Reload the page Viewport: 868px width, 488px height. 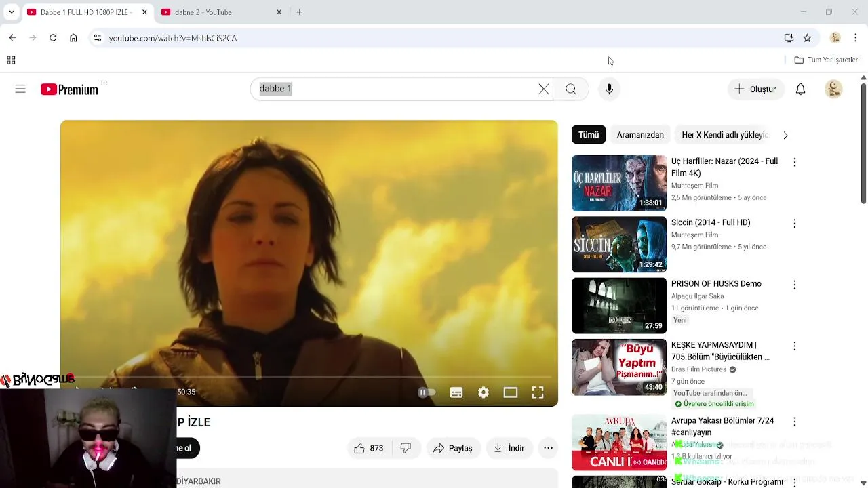pyautogui.click(x=53, y=38)
